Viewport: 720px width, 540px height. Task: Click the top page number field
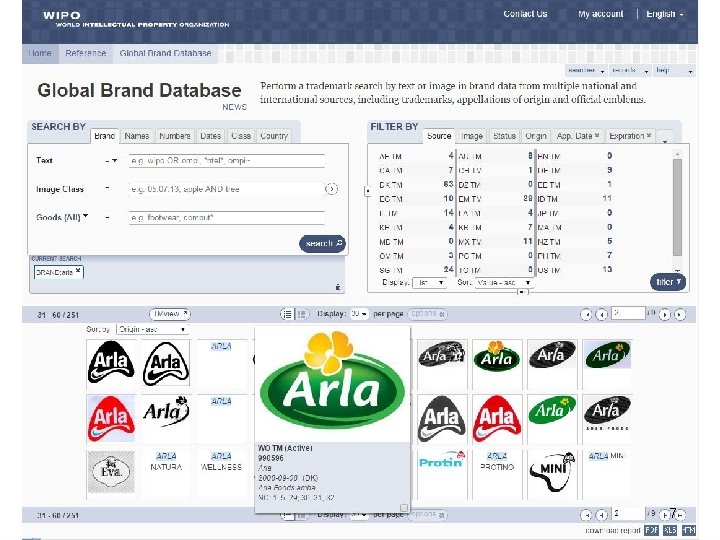click(628, 313)
